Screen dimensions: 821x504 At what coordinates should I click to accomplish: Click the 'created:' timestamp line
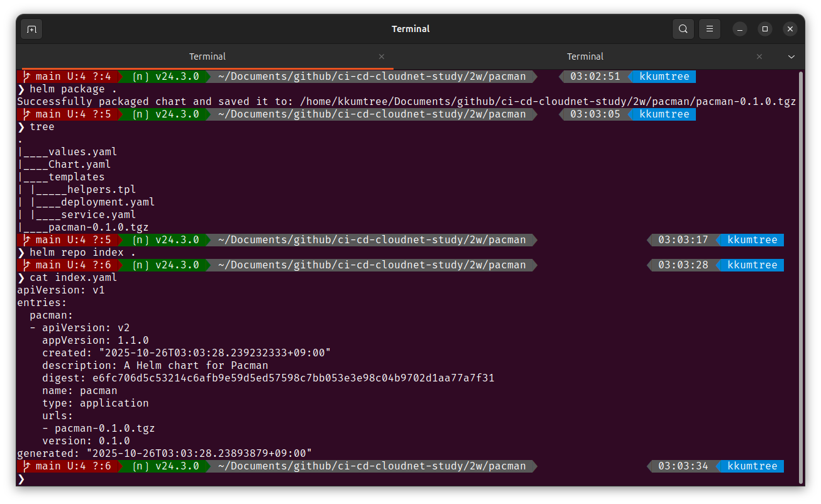point(186,353)
